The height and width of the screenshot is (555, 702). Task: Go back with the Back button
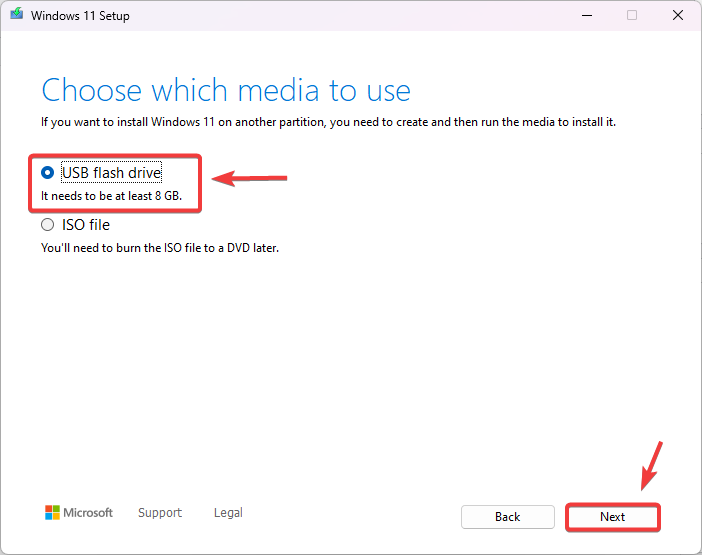pos(508,517)
